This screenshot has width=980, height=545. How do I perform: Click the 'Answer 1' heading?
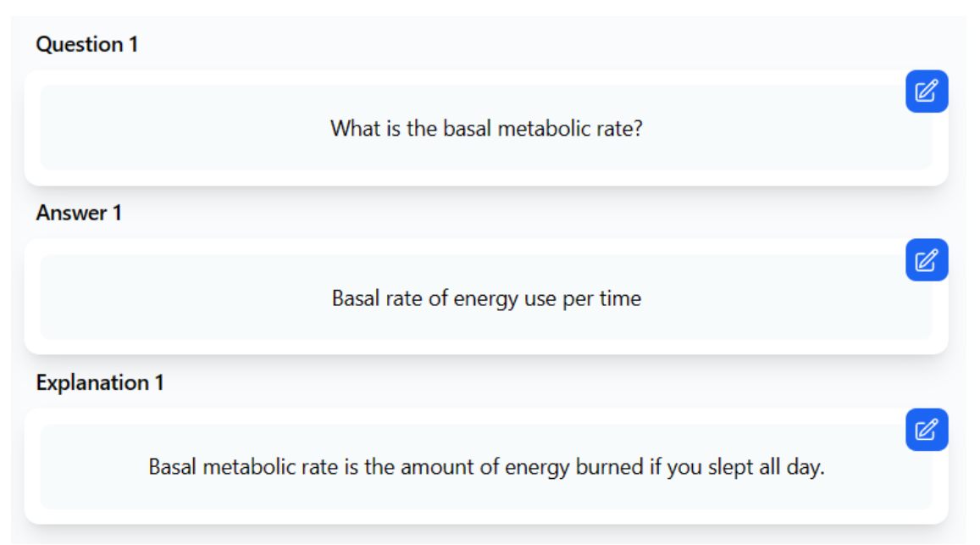pos(79,213)
